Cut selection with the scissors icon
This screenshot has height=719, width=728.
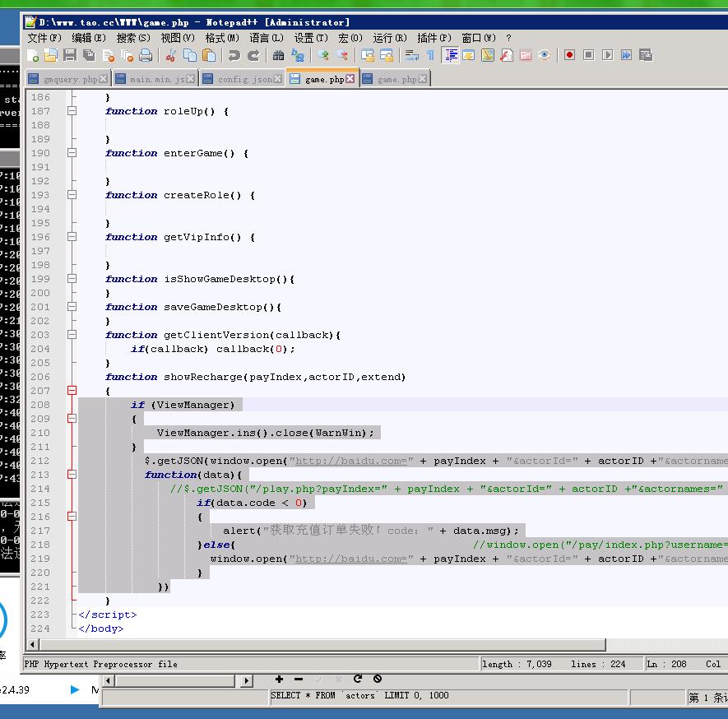(x=171, y=56)
